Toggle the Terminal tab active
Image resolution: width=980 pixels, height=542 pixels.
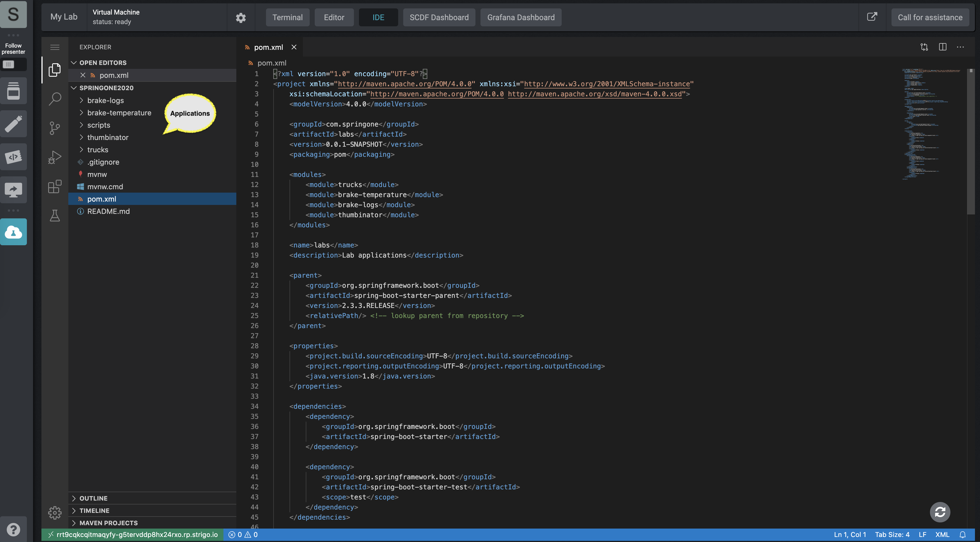[287, 17]
